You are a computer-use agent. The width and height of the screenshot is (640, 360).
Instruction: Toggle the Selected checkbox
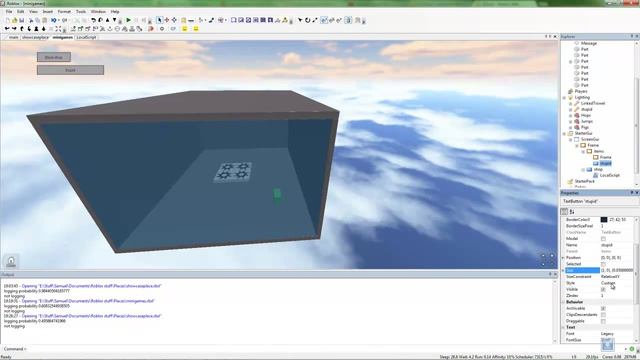(x=603, y=264)
